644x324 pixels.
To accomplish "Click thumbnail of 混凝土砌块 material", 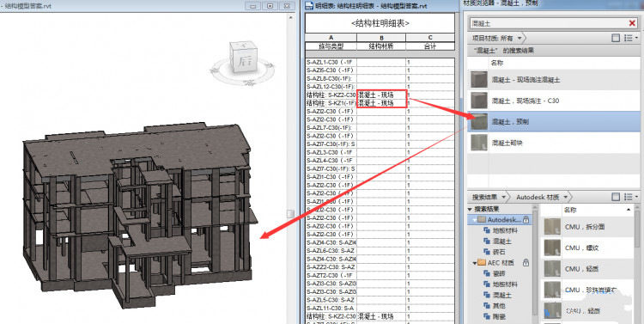I will click(479, 143).
